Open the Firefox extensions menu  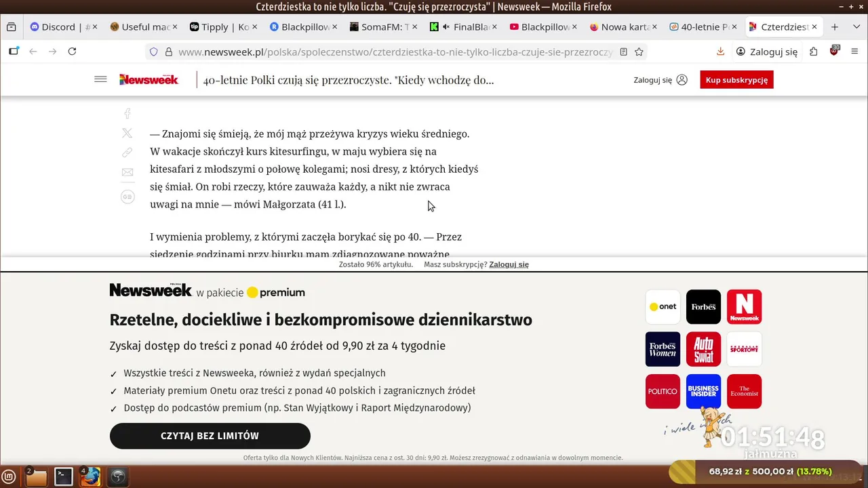click(814, 52)
